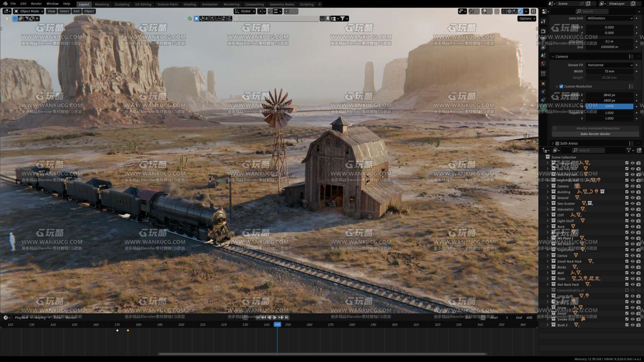Viewport: 644px width, 362px height.
Task: Select rendered viewport shading mode
Action: pos(521,11)
